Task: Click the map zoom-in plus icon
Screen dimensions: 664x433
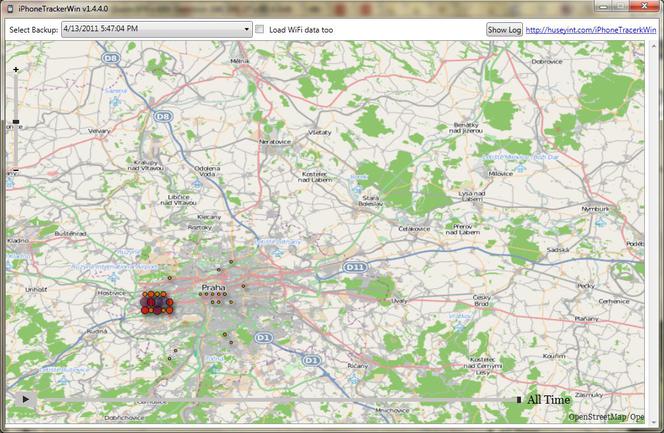Action: coord(16,69)
